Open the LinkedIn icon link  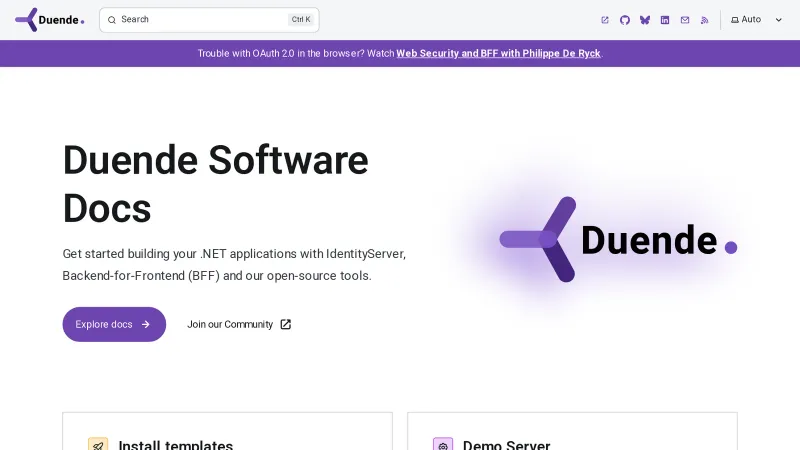point(665,20)
